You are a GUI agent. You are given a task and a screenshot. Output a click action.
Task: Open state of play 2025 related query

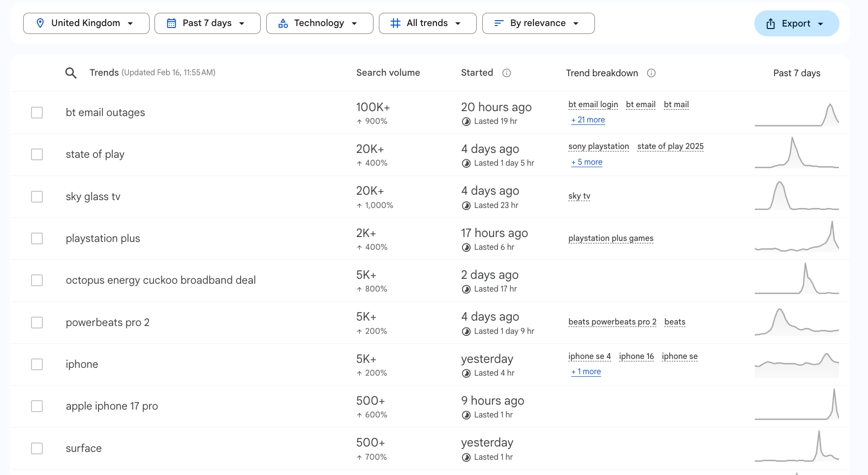670,146
